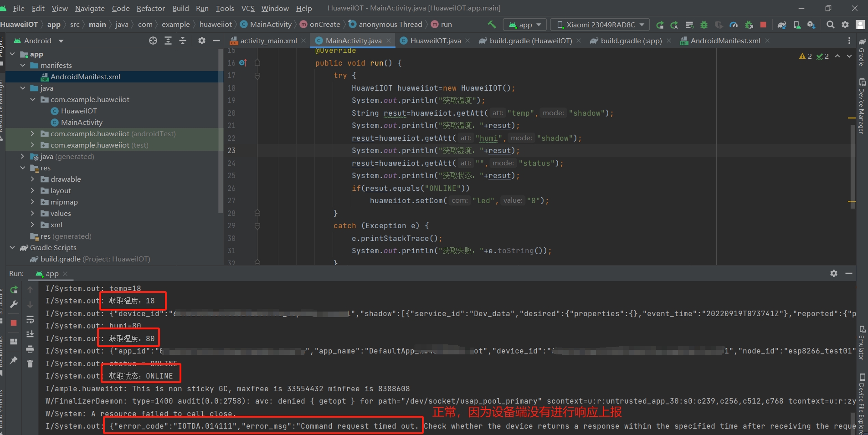Click the Project tree vertical scrollbar
The height and width of the screenshot is (435, 868).
221,131
